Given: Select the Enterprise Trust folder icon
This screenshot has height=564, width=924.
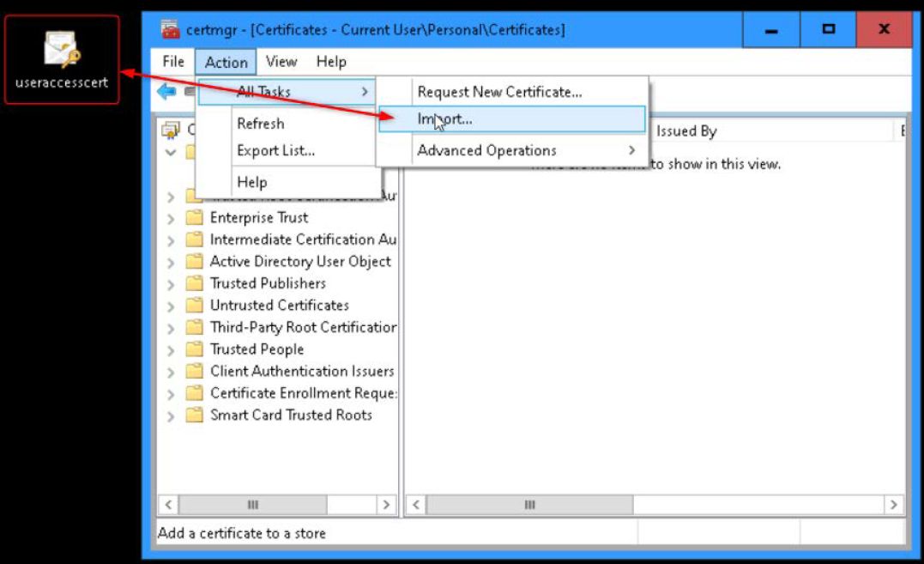Looking at the screenshot, I should 194,218.
